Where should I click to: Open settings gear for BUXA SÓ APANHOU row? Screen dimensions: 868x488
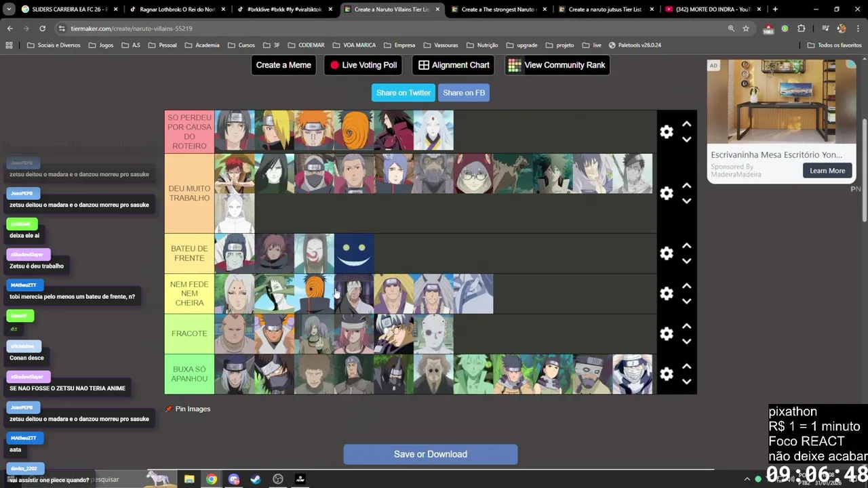click(667, 373)
